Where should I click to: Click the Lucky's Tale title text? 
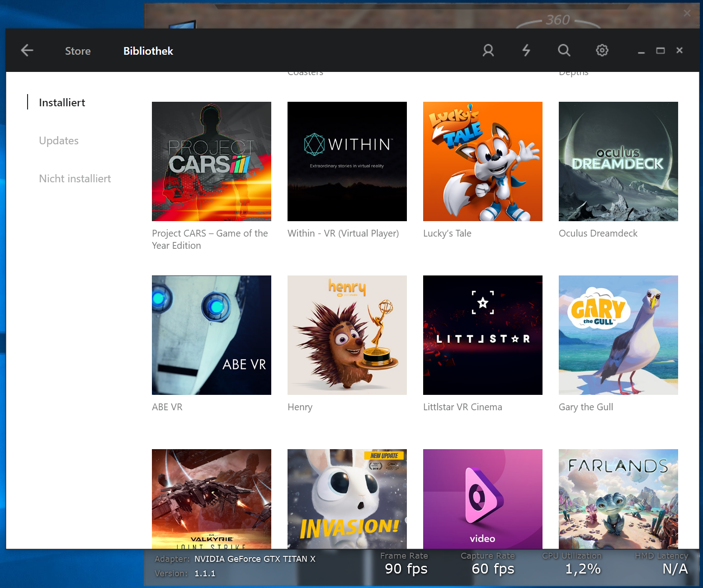447,233
